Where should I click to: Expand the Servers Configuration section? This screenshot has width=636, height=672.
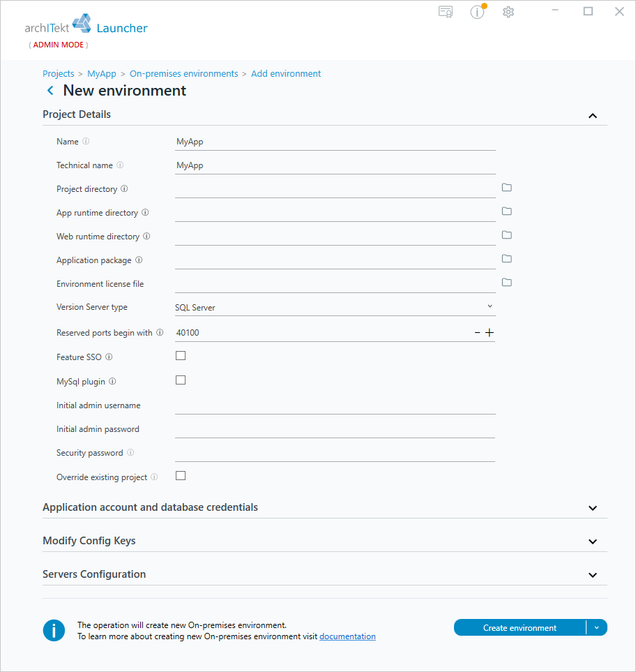click(x=325, y=574)
